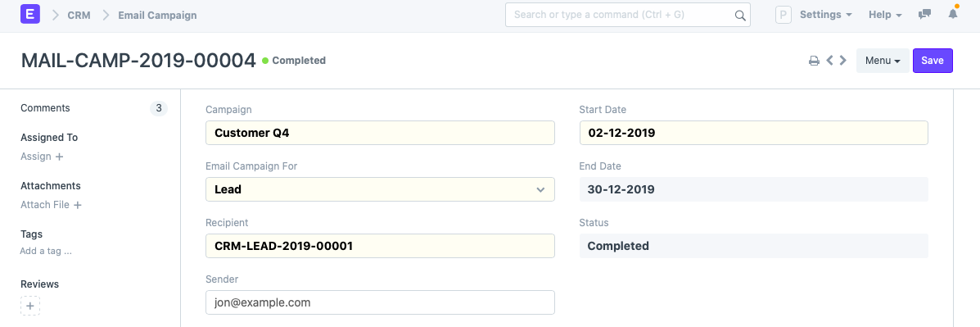
Task: Click the Sender email field
Action: click(380, 302)
